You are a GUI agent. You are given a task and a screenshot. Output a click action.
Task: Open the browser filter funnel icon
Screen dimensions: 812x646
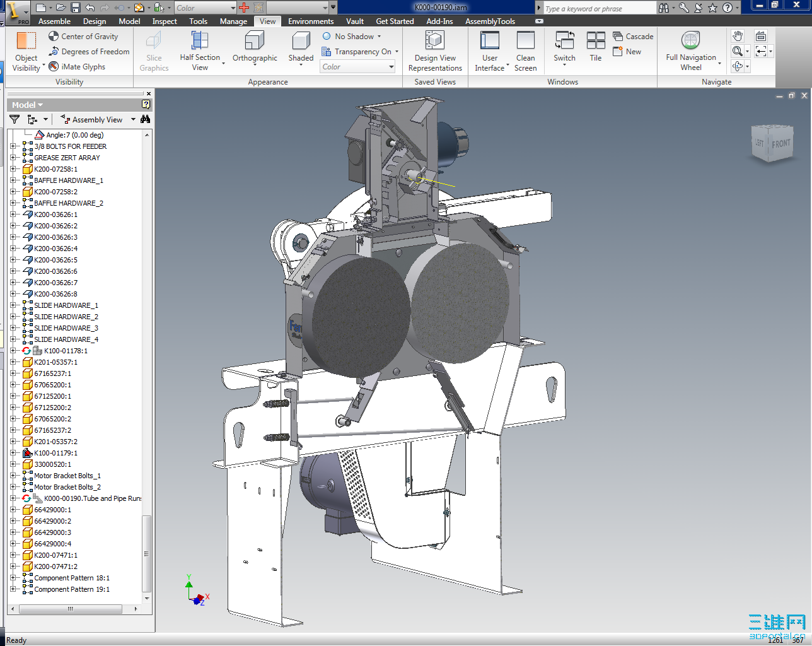pos(14,119)
